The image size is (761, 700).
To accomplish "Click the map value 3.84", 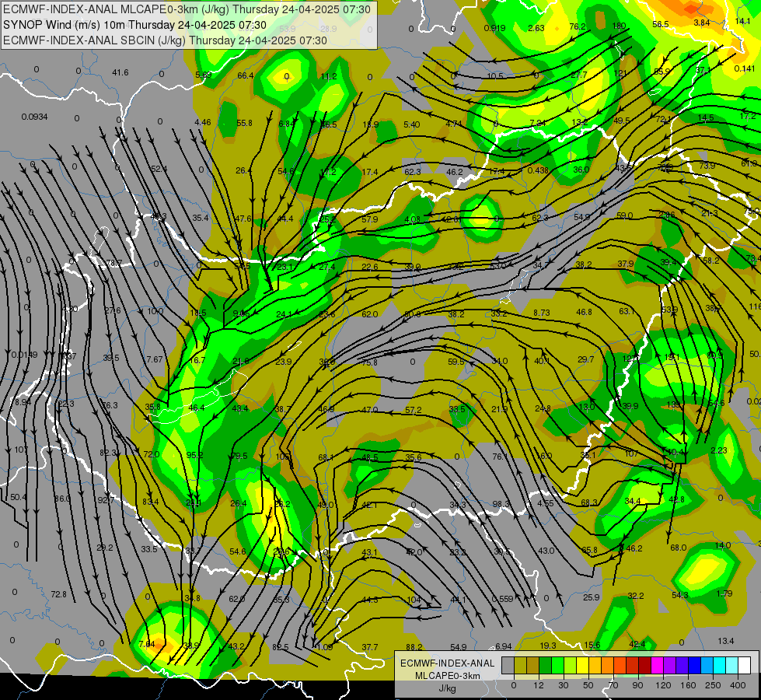I will point(702,23).
